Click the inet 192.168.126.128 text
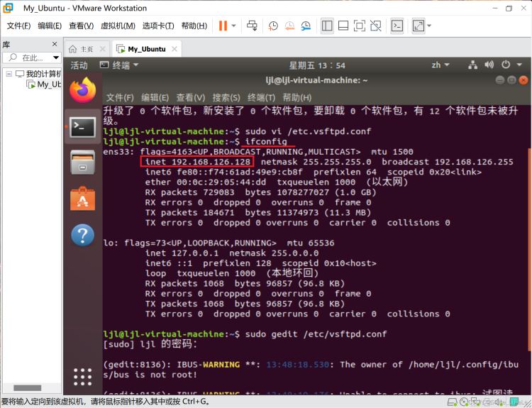The image size is (532, 408). pyautogui.click(x=197, y=162)
